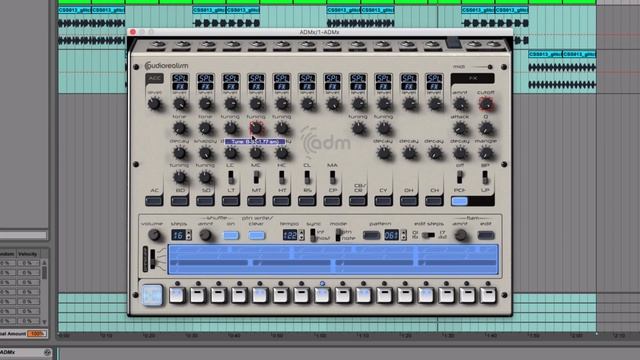Viewport: 640px width, 360px height.
Task: Click the FX mangle knob
Action: (486, 153)
